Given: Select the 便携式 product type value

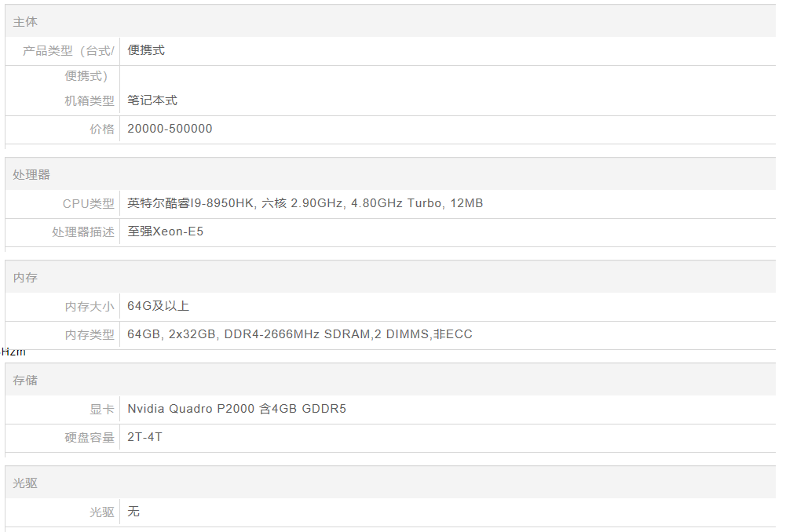Looking at the screenshot, I should tap(146, 50).
